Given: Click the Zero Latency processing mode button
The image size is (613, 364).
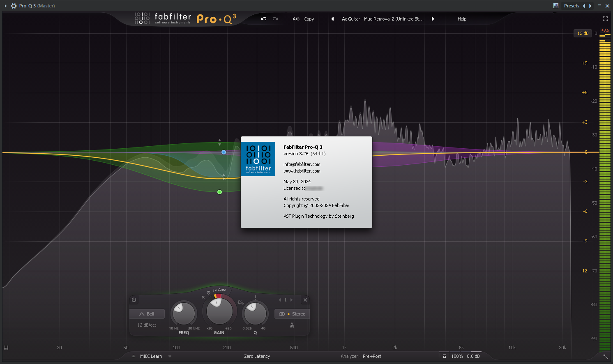Looking at the screenshot, I should coord(257,356).
